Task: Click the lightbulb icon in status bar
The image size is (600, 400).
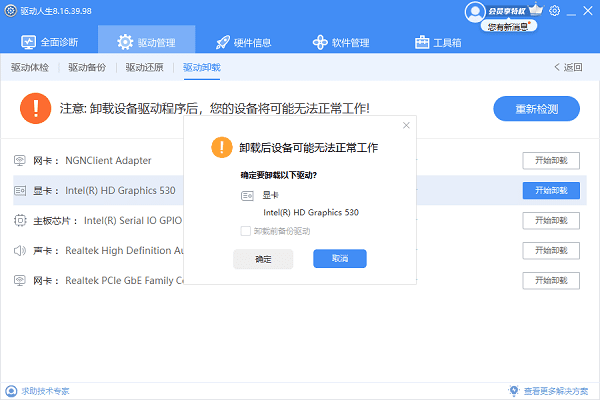Action: [514, 390]
